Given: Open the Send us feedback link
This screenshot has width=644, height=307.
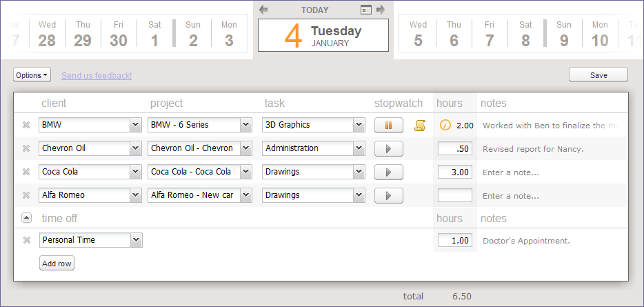Looking at the screenshot, I should click(x=97, y=76).
